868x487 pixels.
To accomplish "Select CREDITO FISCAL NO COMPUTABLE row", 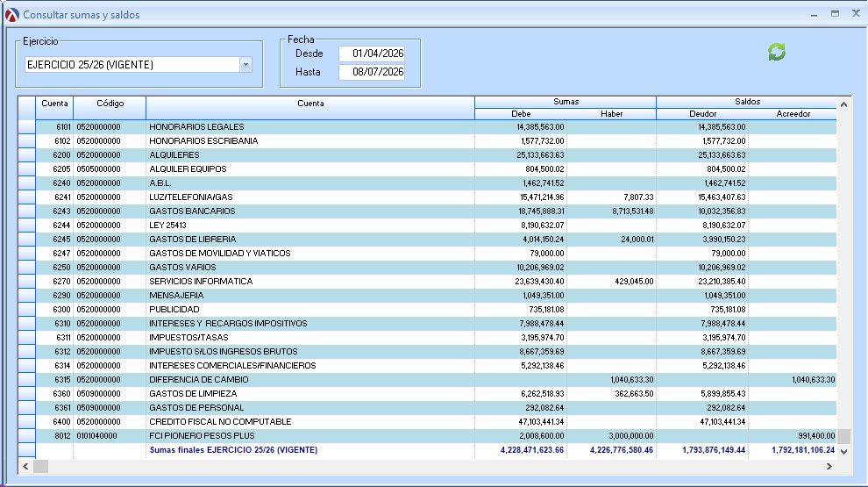I will (x=427, y=421).
